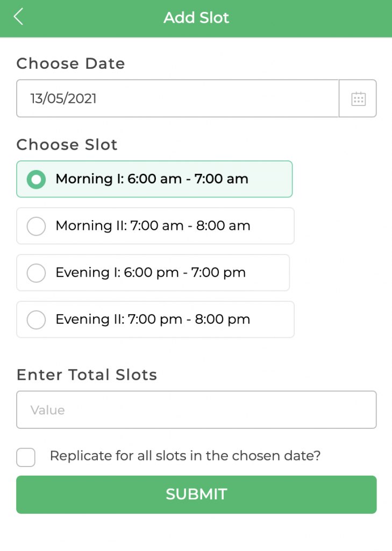This screenshot has width=392, height=551.
Task: Click the Choose Date heading
Action: [70, 63]
